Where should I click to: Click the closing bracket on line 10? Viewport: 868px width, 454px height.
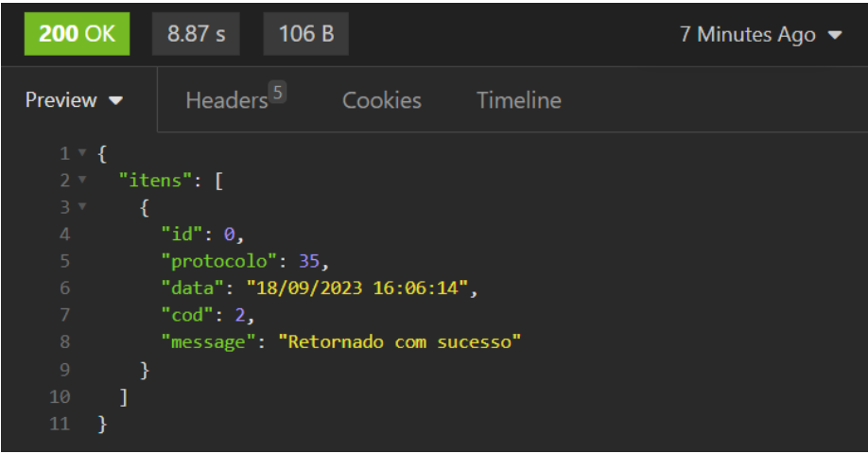[124, 396]
